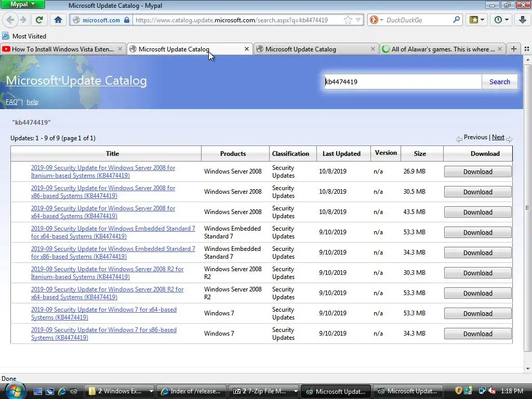This screenshot has height=399, width=532.
Task: Click the padlock site security icon
Action: pos(127,20)
